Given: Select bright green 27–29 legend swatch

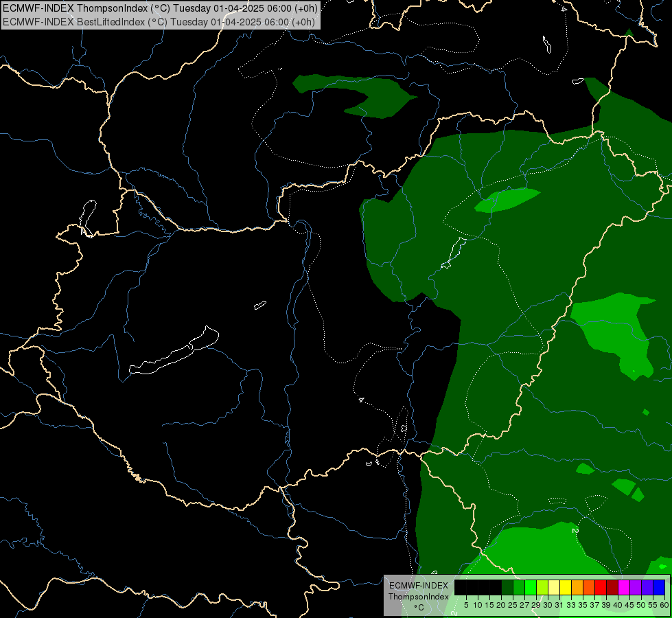Looking at the screenshot, I should click(x=531, y=587).
